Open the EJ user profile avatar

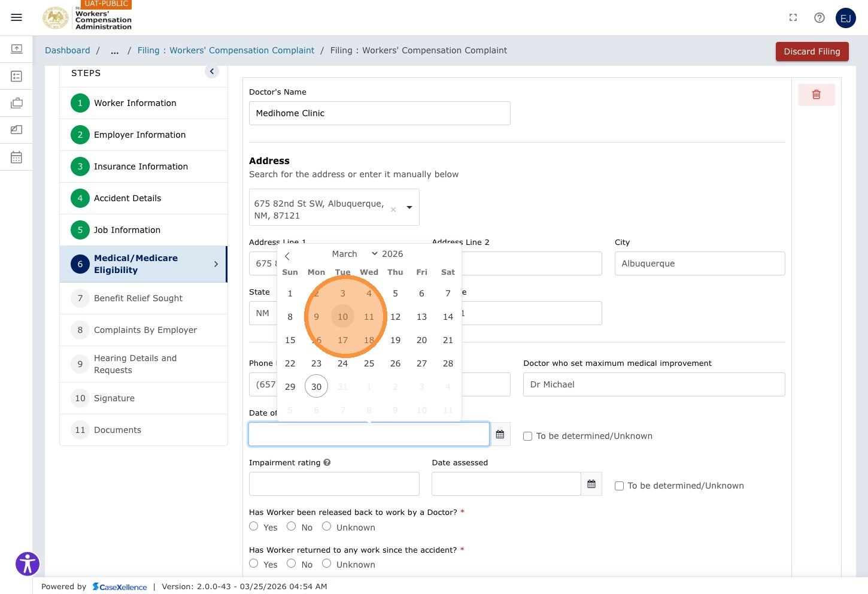[846, 18]
